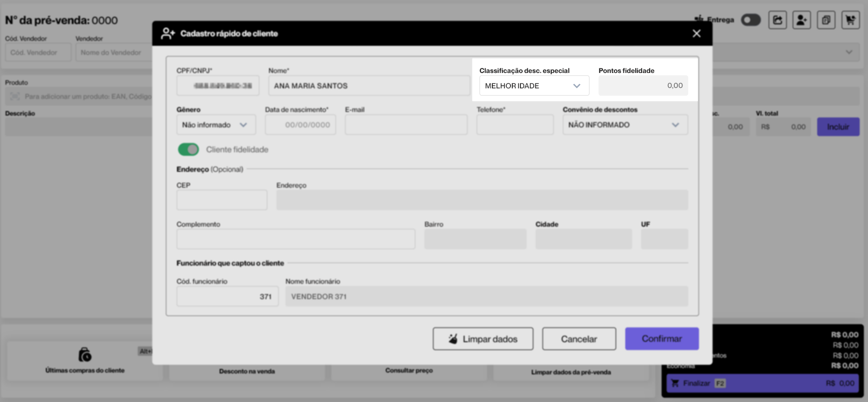Select the Consultar preço shortcut
The image size is (868, 402).
409,370
